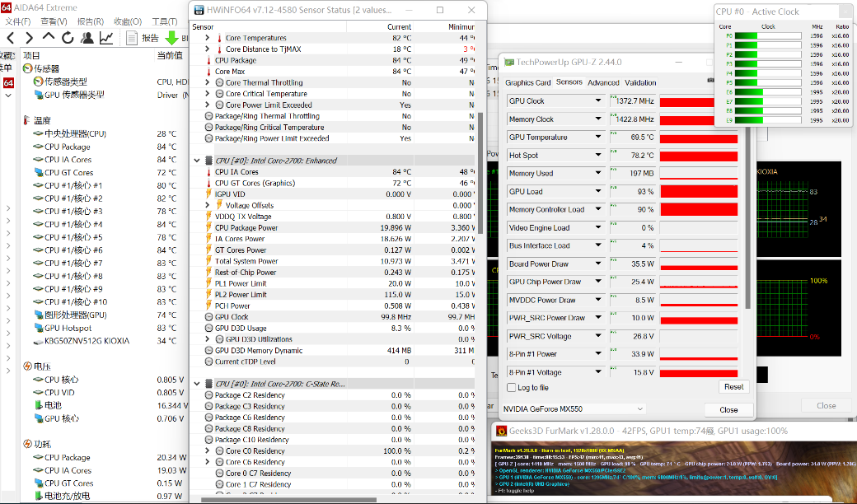Click the CPU Package Power lightning icon
Screen dimensions: 857x504
(x=208, y=227)
